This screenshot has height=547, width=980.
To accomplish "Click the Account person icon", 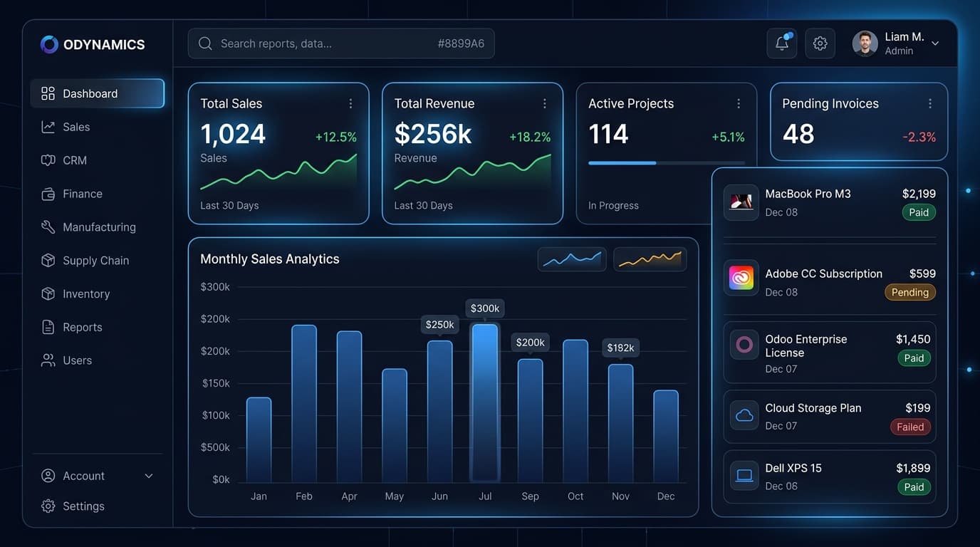I will [x=48, y=476].
